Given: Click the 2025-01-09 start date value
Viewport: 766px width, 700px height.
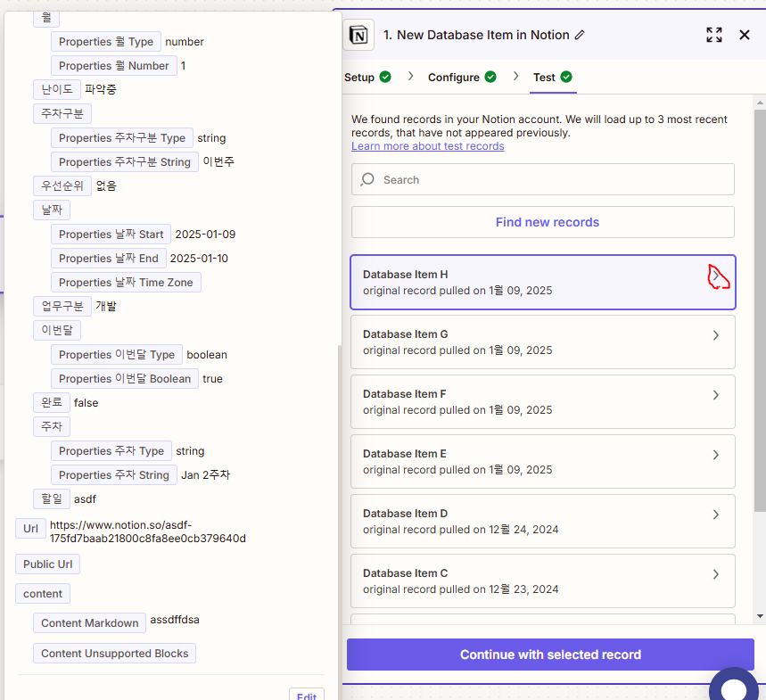Looking at the screenshot, I should click(205, 234).
